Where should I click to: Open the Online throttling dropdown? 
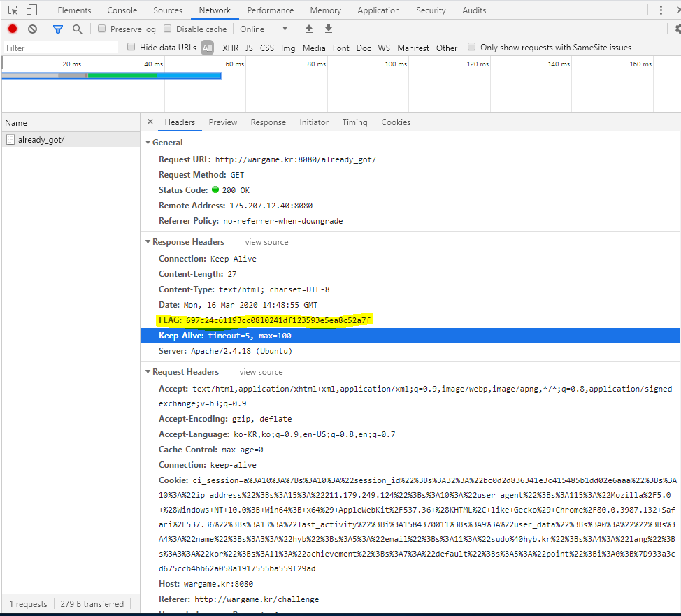[x=264, y=29]
